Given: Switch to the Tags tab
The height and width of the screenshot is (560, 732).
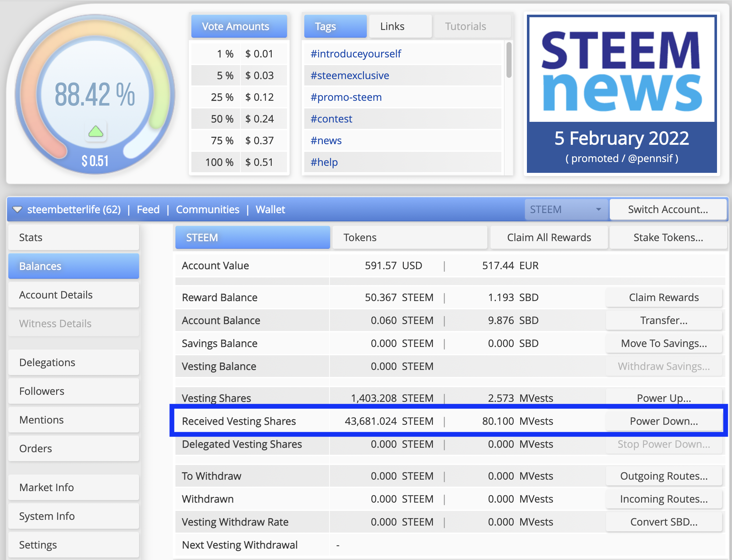Looking at the screenshot, I should (x=335, y=26).
